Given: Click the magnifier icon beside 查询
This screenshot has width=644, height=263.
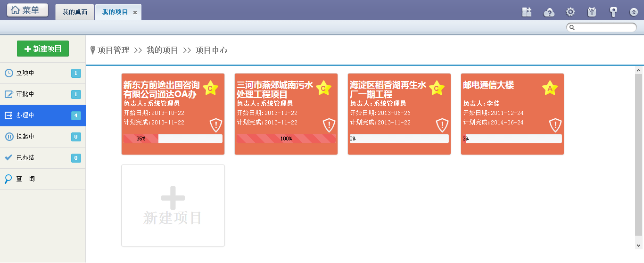Looking at the screenshot, I should pyautogui.click(x=8, y=179).
